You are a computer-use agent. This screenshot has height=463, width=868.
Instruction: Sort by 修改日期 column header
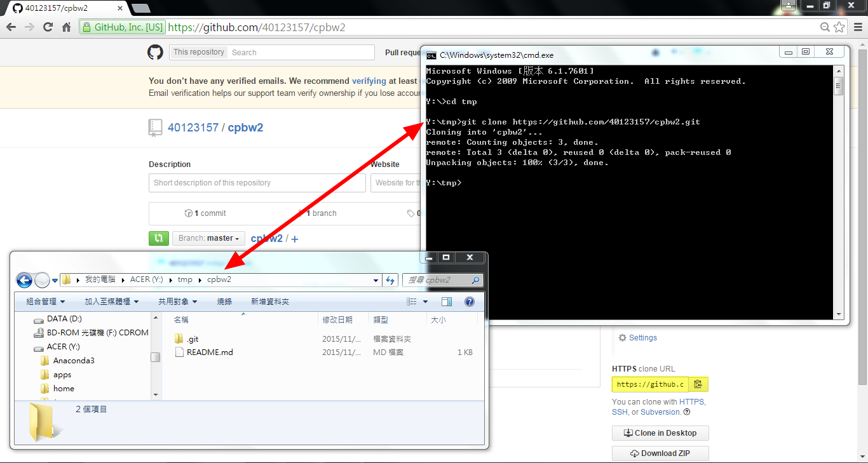pyautogui.click(x=337, y=319)
